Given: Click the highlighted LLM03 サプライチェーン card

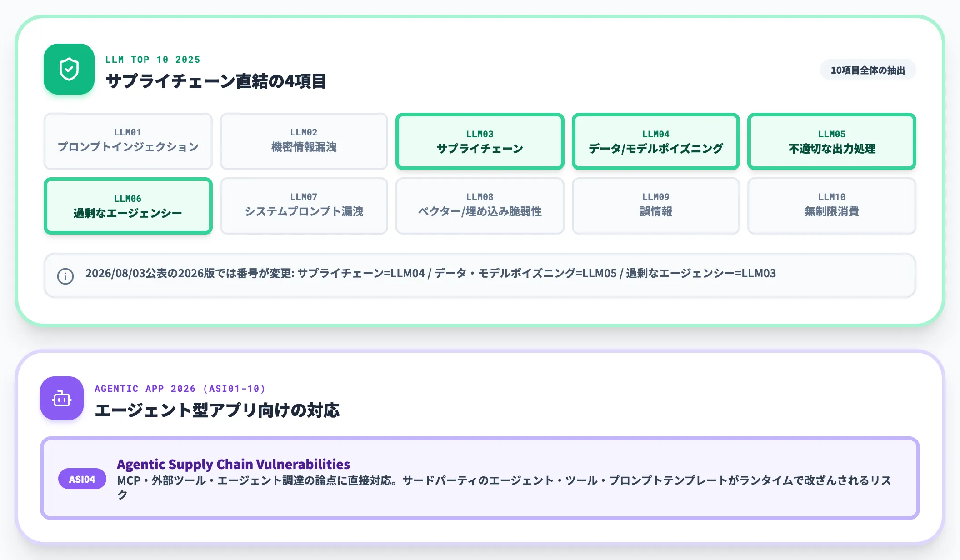Looking at the screenshot, I should pyautogui.click(x=480, y=141).
